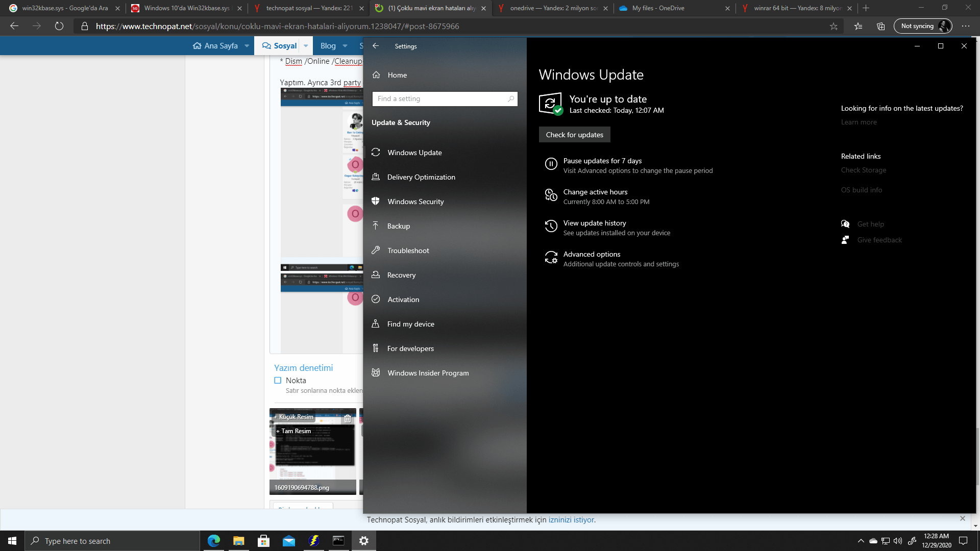This screenshot has width=980, height=551.
Task: Delete attachment using the trash icon
Action: pyautogui.click(x=348, y=418)
